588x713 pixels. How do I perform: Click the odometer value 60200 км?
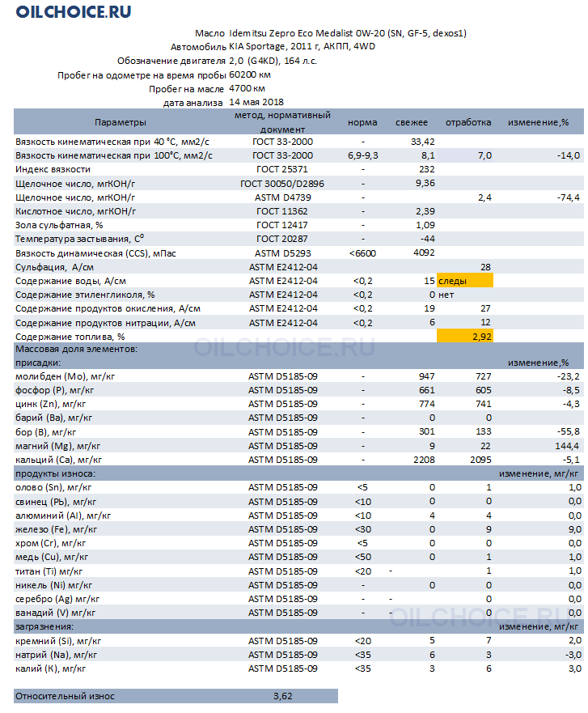point(250,74)
